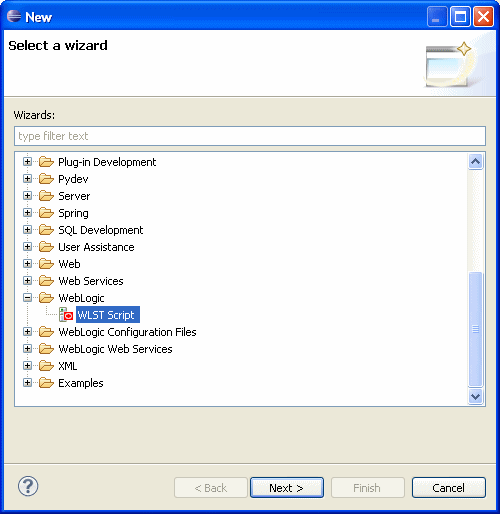Select the Web category label
This screenshot has height=514, width=500.
tap(69, 264)
